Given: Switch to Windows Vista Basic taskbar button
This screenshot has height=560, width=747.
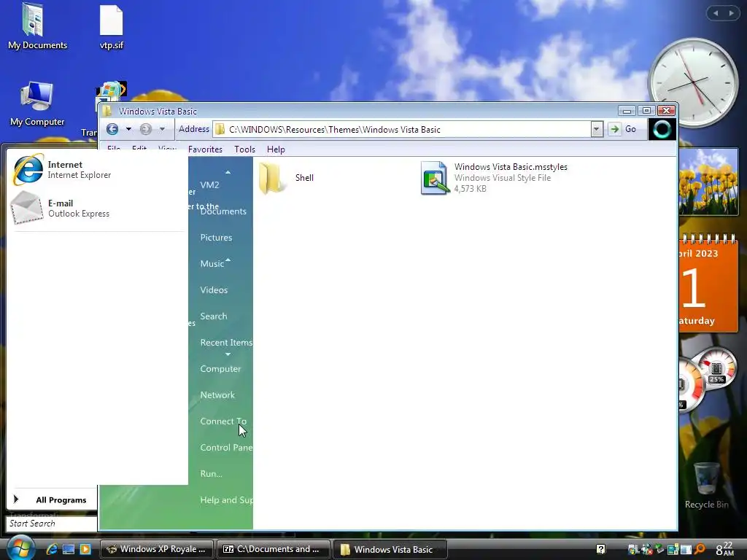Looking at the screenshot, I should [x=390, y=549].
